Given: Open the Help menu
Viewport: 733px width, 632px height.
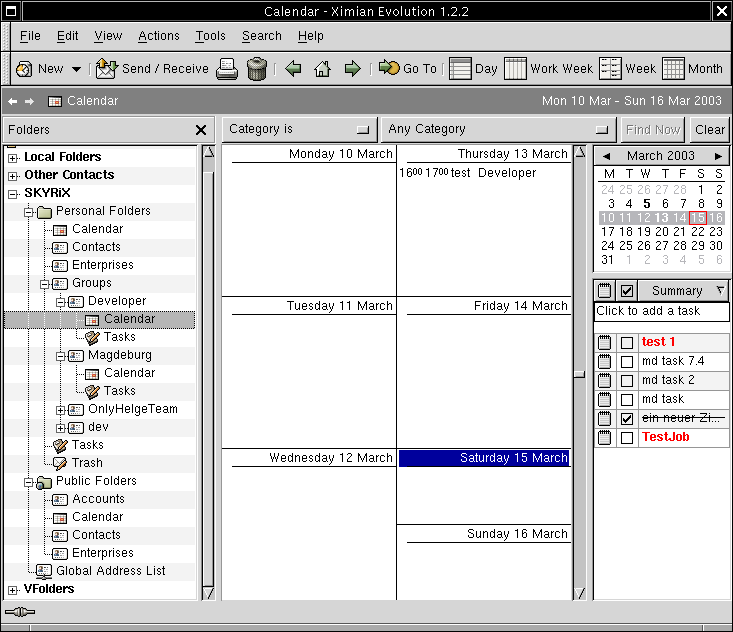Looking at the screenshot, I should pos(310,36).
